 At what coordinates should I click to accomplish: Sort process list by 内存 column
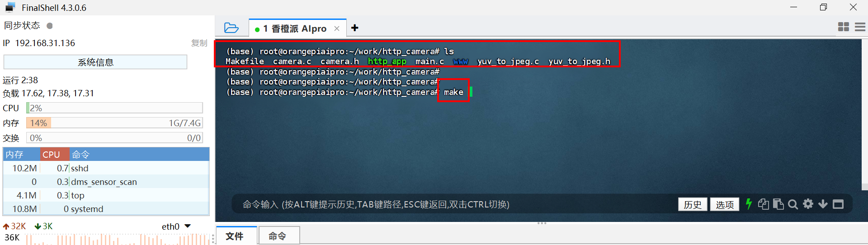(x=22, y=155)
